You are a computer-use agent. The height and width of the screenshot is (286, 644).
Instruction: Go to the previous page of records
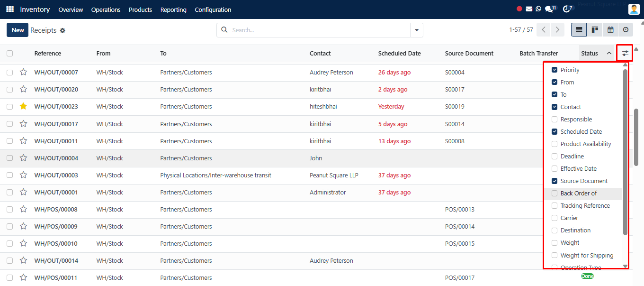(544, 30)
